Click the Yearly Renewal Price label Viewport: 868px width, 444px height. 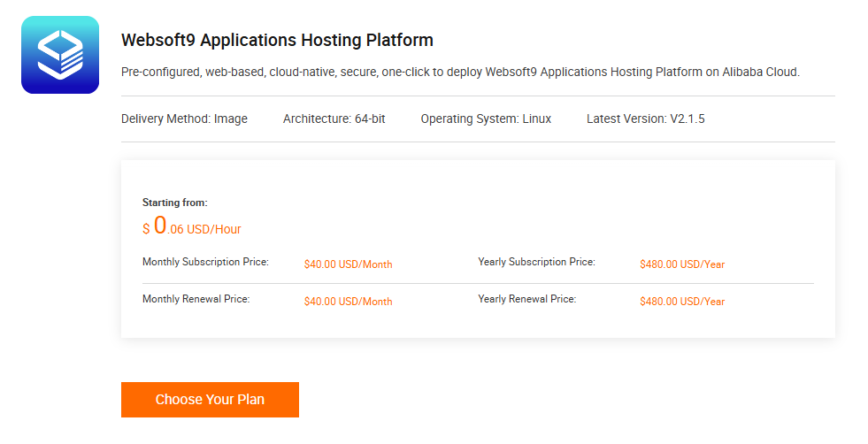click(x=526, y=300)
